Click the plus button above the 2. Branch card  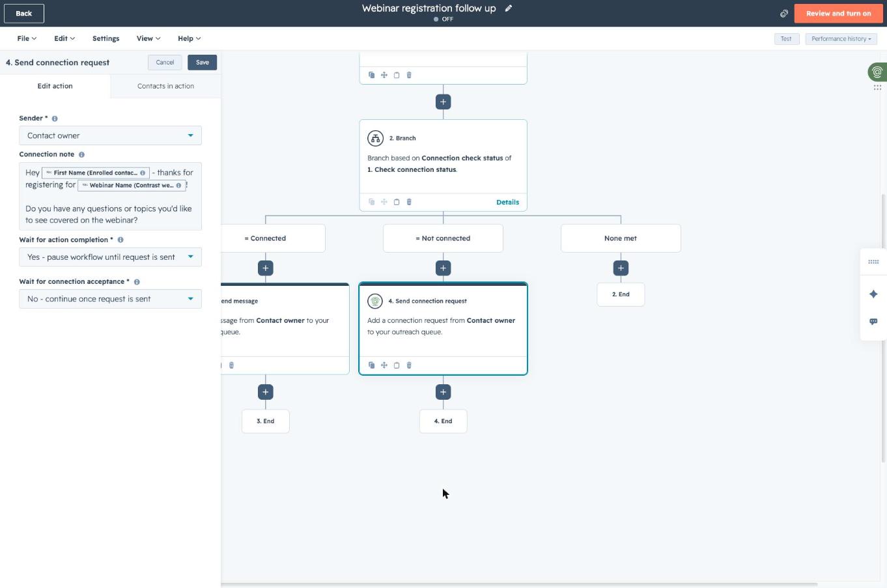pyautogui.click(x=443, y=102)
